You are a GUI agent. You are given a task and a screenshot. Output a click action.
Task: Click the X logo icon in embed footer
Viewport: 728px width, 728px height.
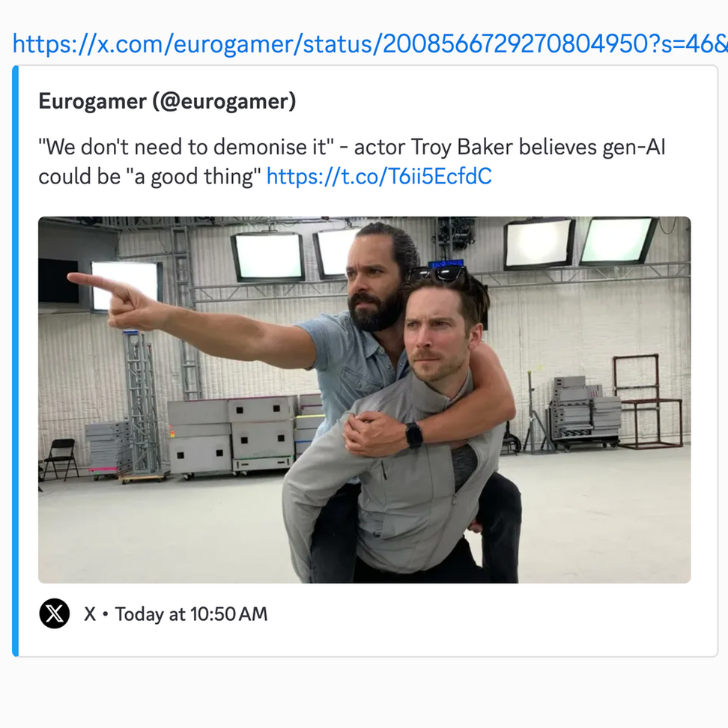pos(55,613)
